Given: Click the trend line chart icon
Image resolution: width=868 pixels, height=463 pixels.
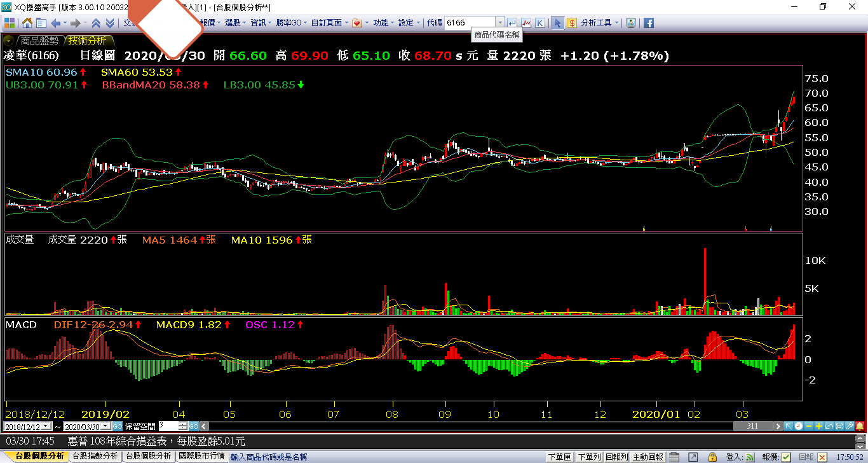Looking at the screenshot, I should point(526,23).
